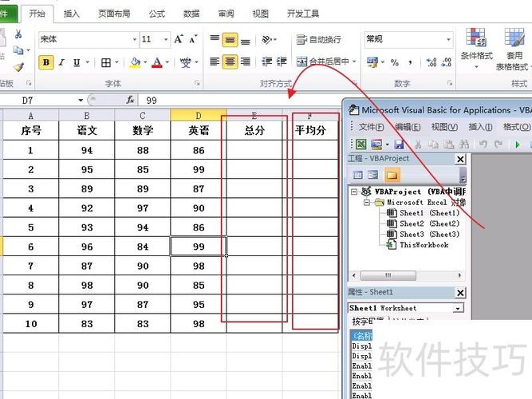Toggle Middle Align vertical alignment

point(230,40)
